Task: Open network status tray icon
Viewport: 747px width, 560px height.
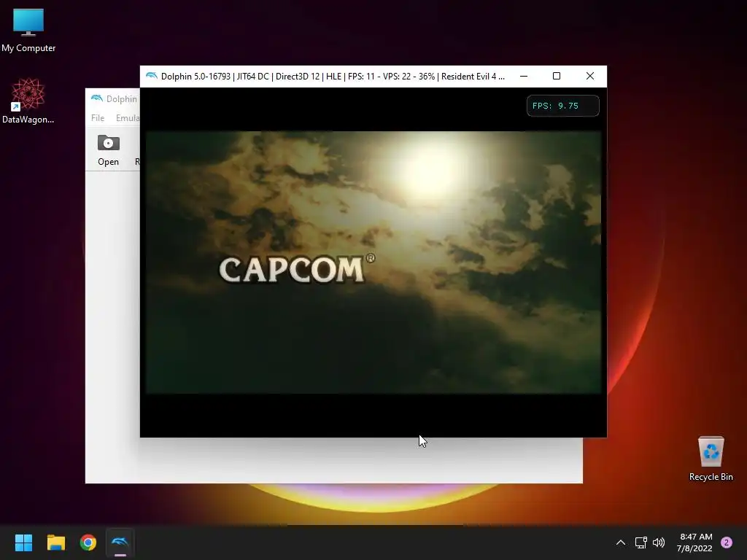Action: click(x=640, y=542)
